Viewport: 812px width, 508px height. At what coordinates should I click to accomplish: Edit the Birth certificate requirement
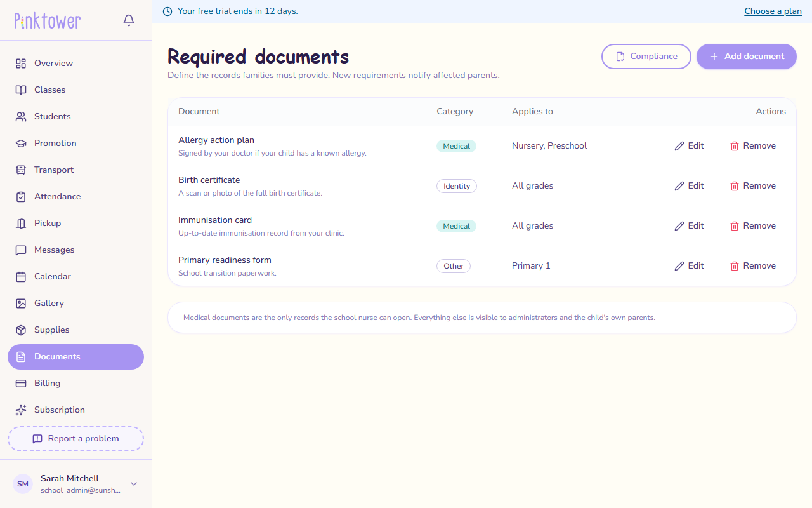689,186
